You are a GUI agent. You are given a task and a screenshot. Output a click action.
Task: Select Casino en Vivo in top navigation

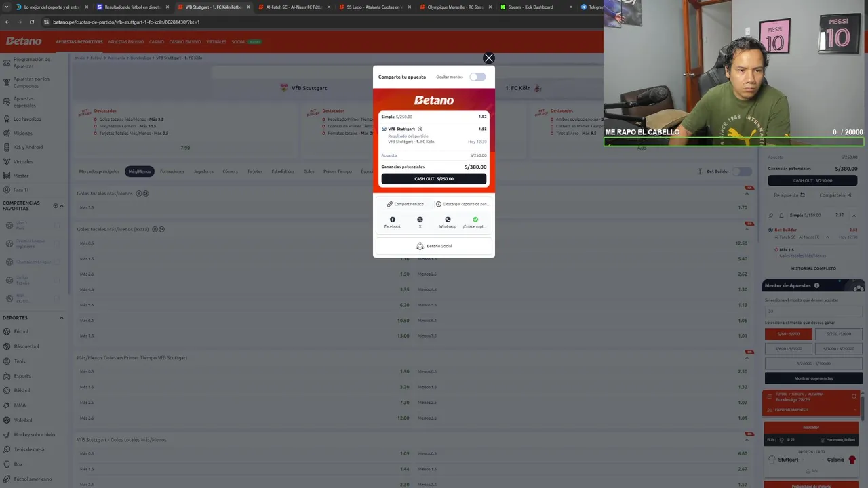pyautogui.click(x=185, y=42)
